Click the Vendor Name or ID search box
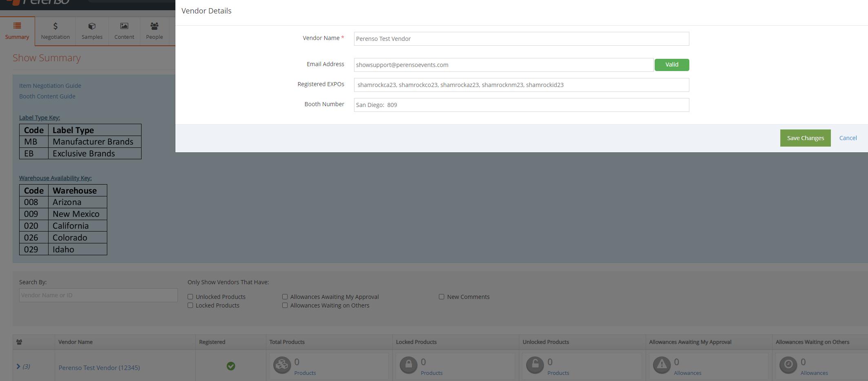Image resolution: width=868 pixels, height=381 pixels. pos(98,295)
